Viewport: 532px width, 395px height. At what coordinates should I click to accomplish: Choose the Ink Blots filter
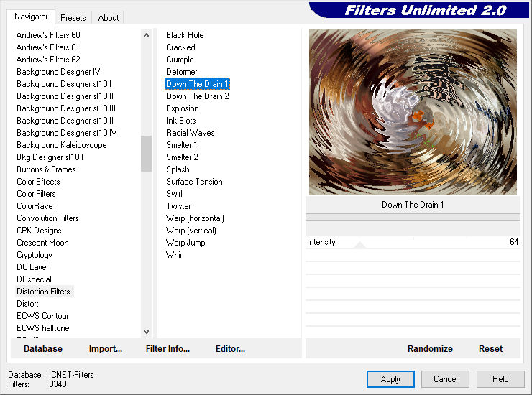pos(181,121)
